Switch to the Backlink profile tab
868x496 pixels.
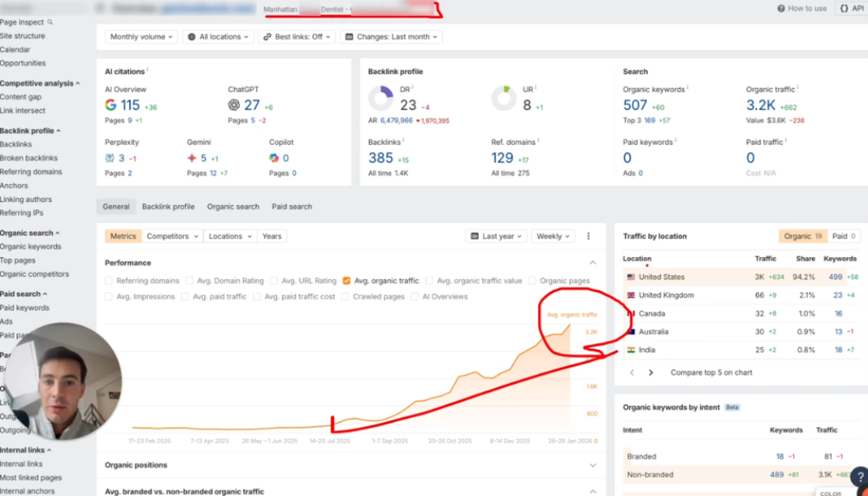coord(168,207)
